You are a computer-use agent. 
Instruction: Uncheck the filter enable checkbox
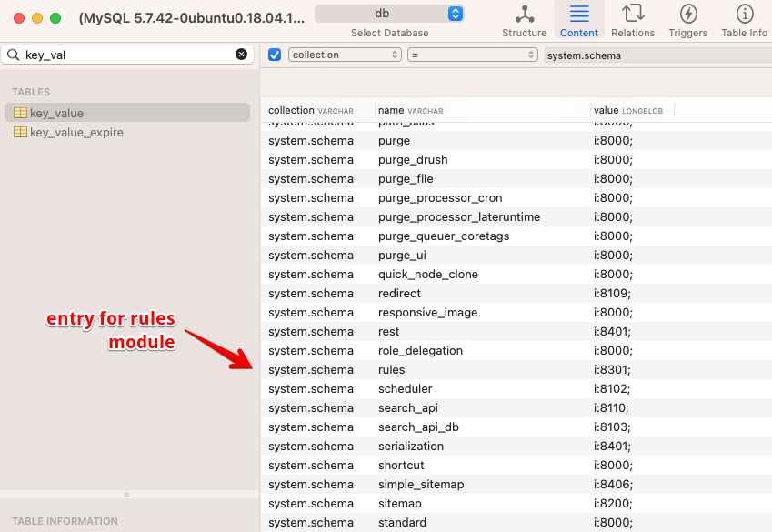pos(275,55)
